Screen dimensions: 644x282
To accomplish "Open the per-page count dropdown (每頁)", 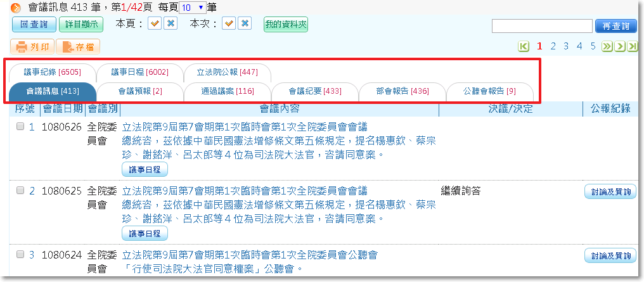I will click(192, 8).
